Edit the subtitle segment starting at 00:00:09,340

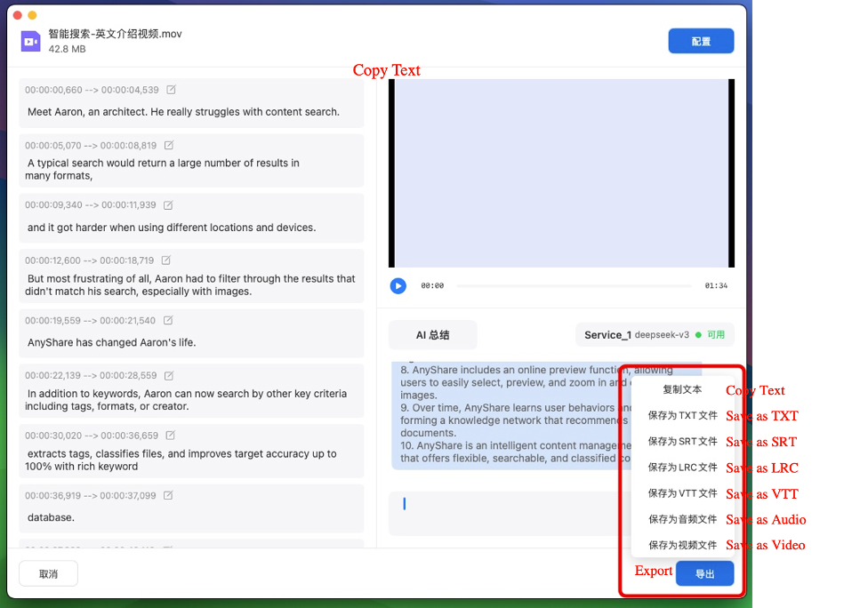tap(169, 204)
